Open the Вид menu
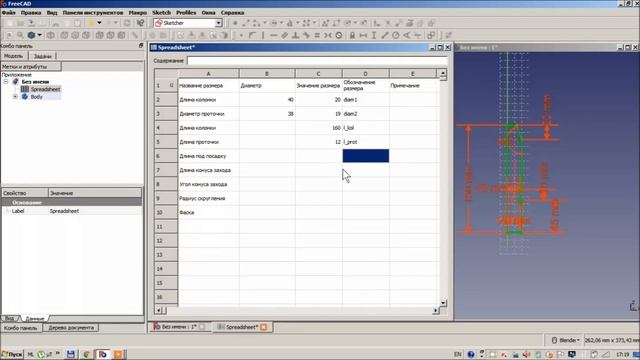This screenshot has width=640, height=360. click(52, 13)
